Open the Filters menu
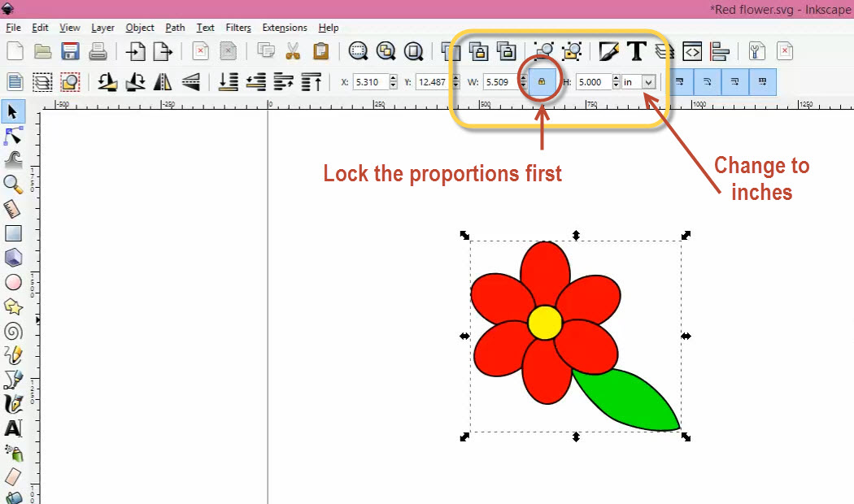 pos(238,27)
